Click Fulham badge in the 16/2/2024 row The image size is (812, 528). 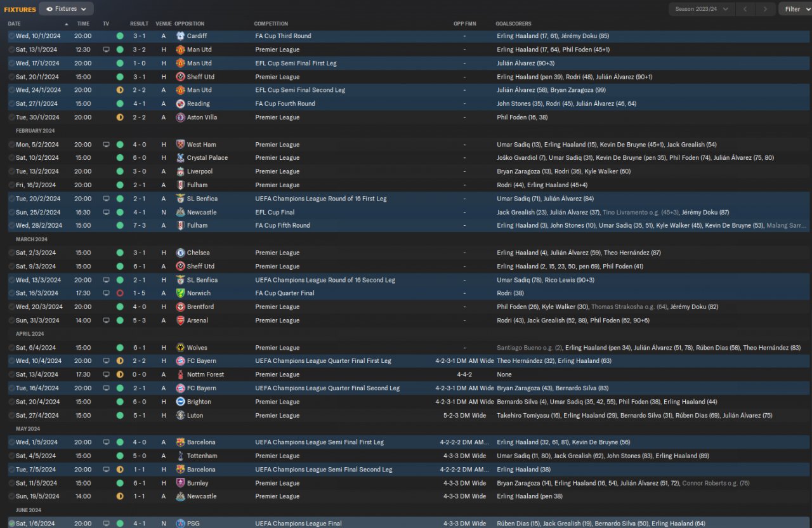180,185
